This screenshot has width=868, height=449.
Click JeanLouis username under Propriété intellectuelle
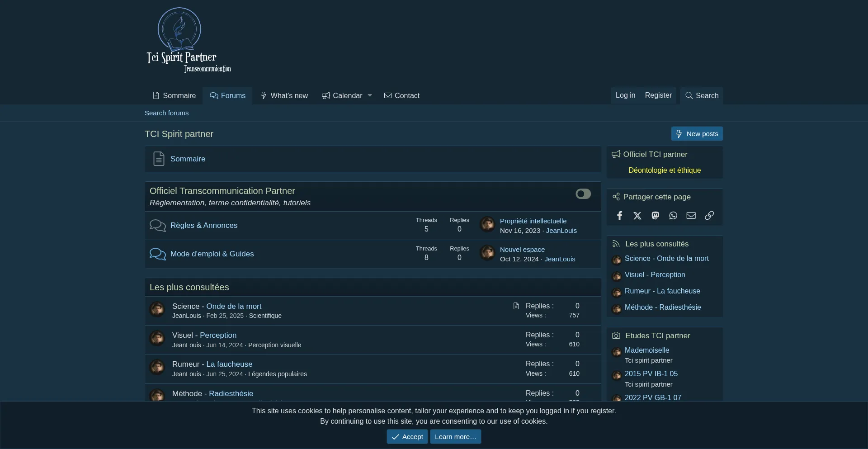click(561, 231)
